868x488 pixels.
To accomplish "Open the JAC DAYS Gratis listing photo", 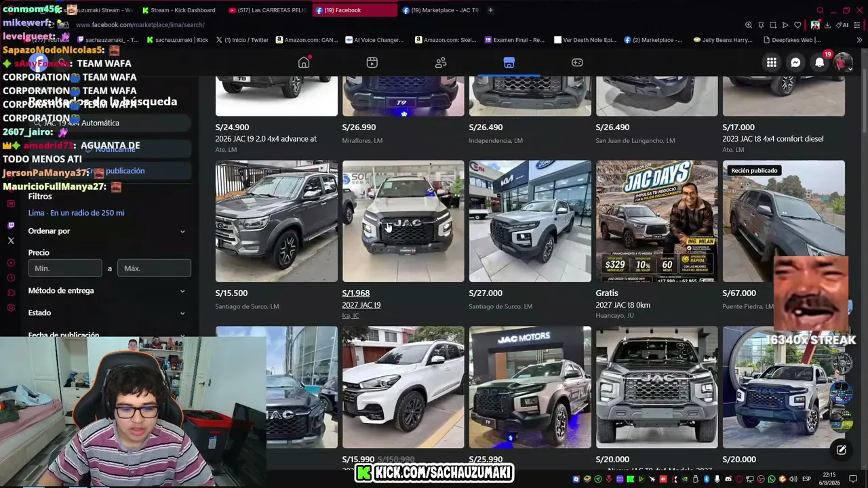I will (656, 221).
